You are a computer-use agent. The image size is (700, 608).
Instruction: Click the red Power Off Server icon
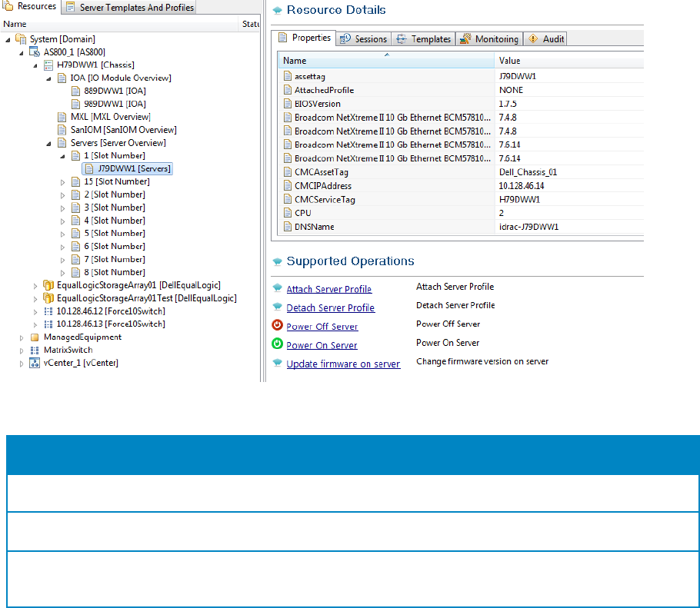point(278,325)
